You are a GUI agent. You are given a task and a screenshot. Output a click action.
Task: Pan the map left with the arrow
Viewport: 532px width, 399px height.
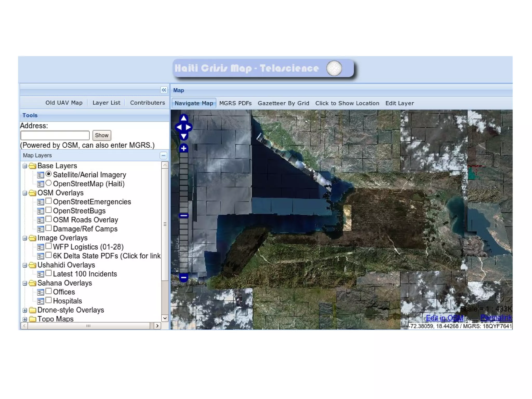click(x=179, y=127)
